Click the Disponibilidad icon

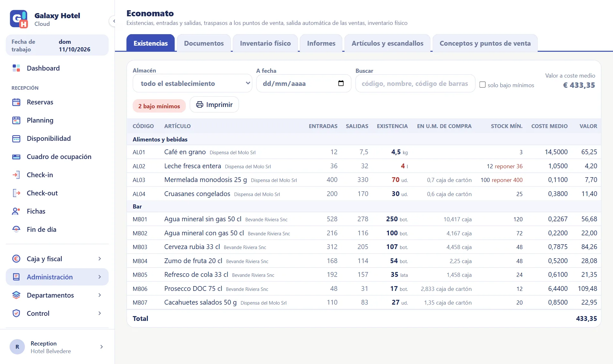[x=16, y=139]
